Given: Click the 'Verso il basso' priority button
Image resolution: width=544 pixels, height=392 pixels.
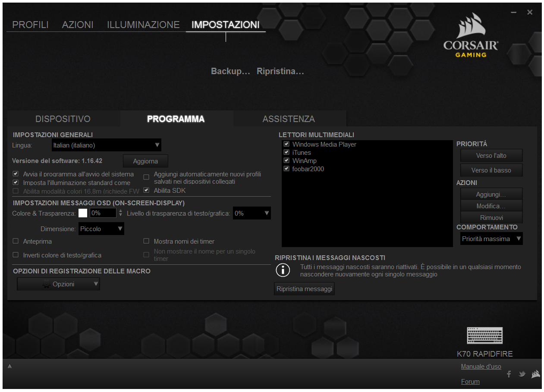Looking at the screenshot, I should (x=491, y=170).
